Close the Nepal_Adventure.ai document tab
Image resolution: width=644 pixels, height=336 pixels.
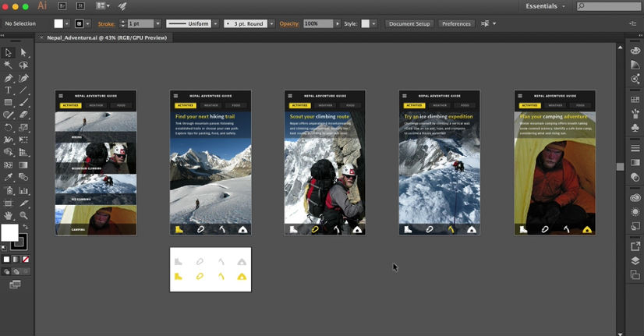pyautogui.click(x=41, y=37)
